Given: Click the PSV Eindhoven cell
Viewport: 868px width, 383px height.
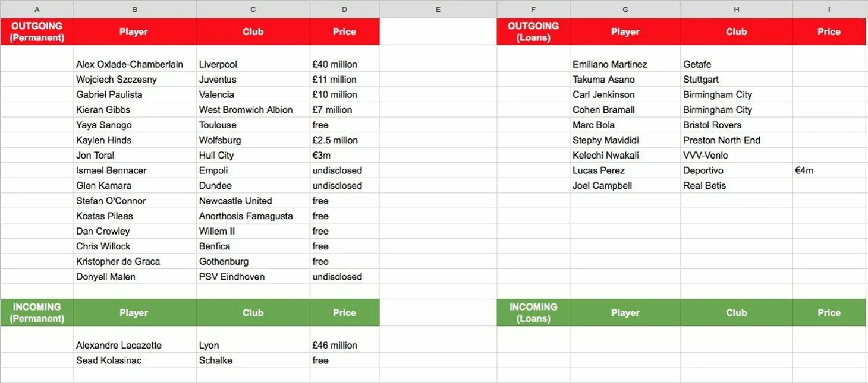Looking at the screenshot, I should (x=232, y=277).
